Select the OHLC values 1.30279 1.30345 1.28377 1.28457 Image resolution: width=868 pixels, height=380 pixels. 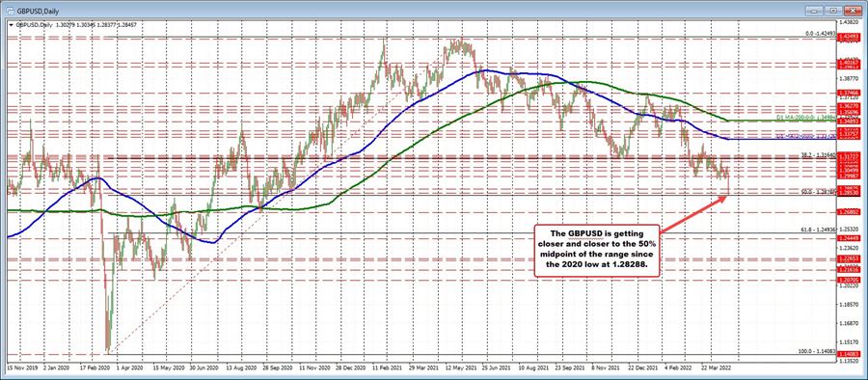(97, 24)
